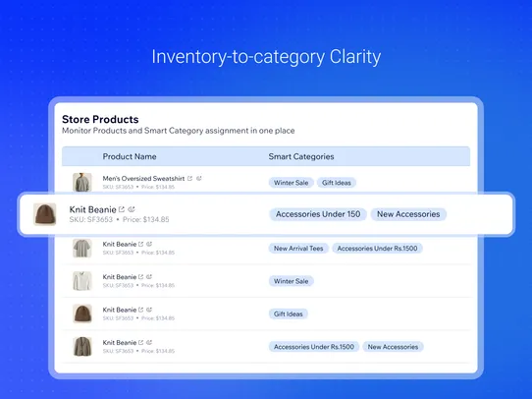Screen dimensions: 532x399
Task: Click Knit Beanie name in highlighted row
Action: [92, 209]
